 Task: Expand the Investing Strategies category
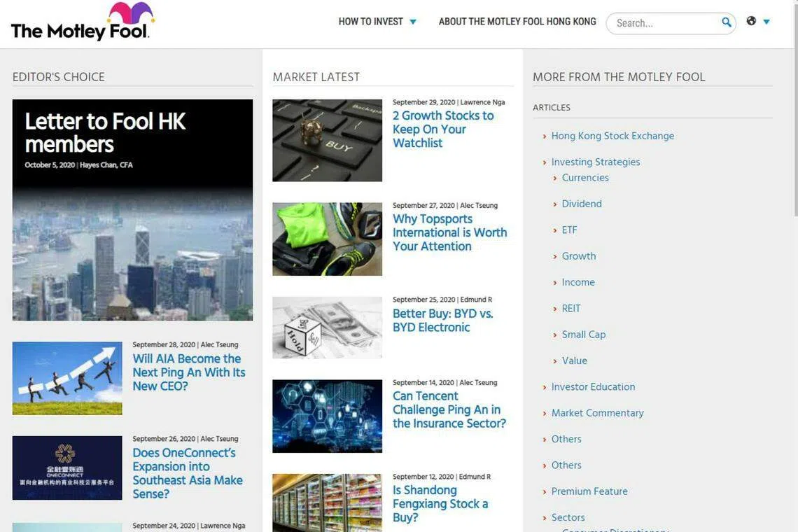(x=595, y=162)
